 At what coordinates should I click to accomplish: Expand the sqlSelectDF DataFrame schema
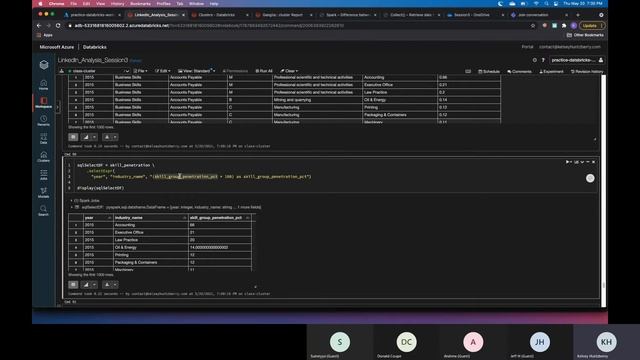click(72, 207)
